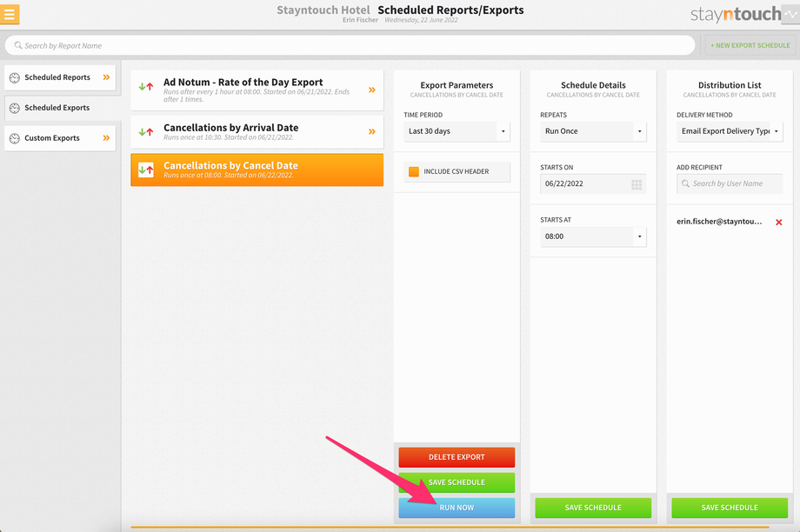Open the Starts At time dropdown
The image size is (800, 532).
pyautogui.click(x=593, y=236)
